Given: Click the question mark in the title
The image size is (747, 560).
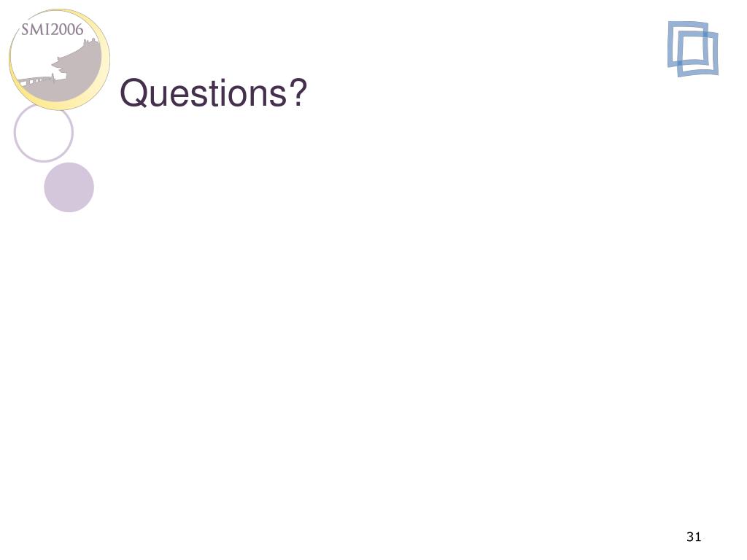Looking at the screenshot, I should [298, 91].
